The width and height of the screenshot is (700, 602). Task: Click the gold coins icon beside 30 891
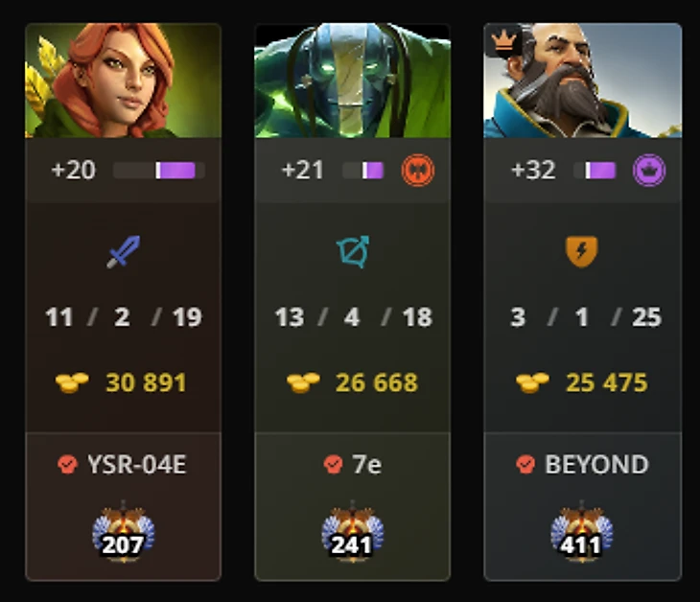tap(72, 382)
